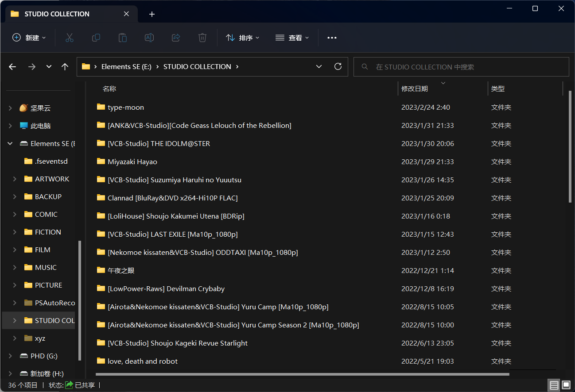Select FICTION folder in sidebar

[x=48, y=232]
